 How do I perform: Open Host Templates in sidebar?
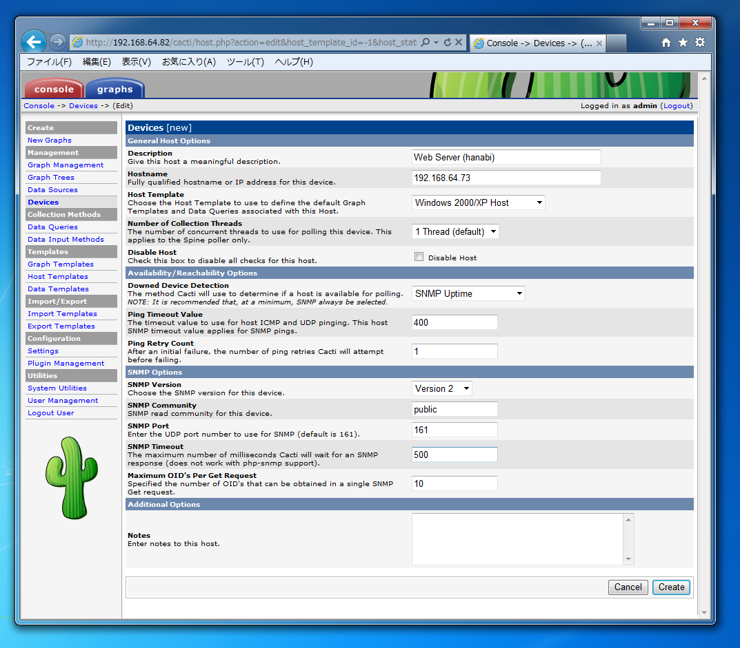58,277
